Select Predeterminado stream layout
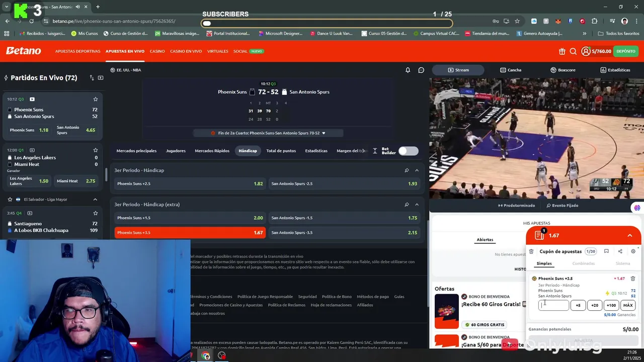This screenshot has width=644, height=362. tap(517, 205)
